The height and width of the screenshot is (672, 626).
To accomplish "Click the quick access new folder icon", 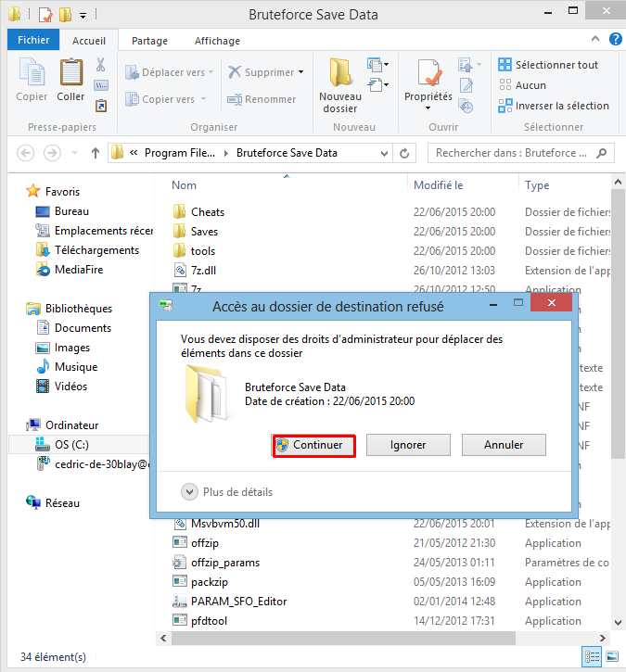I will [x=65, y=15].
